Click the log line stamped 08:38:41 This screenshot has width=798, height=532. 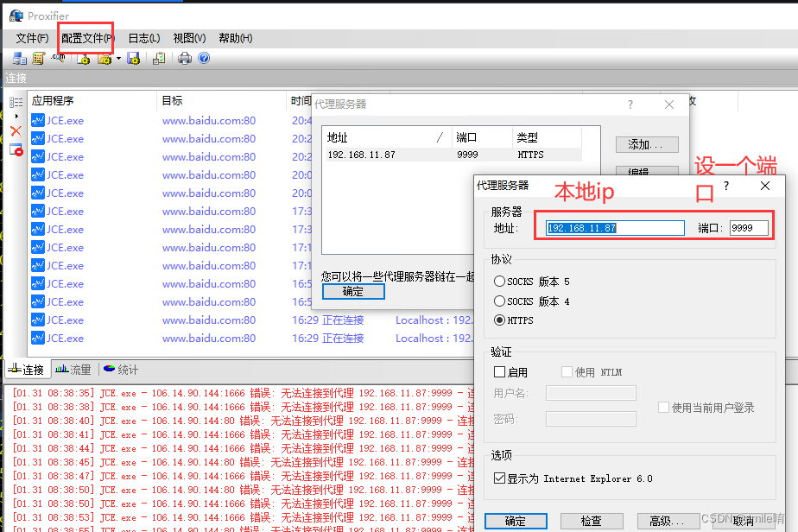[244, 434]
